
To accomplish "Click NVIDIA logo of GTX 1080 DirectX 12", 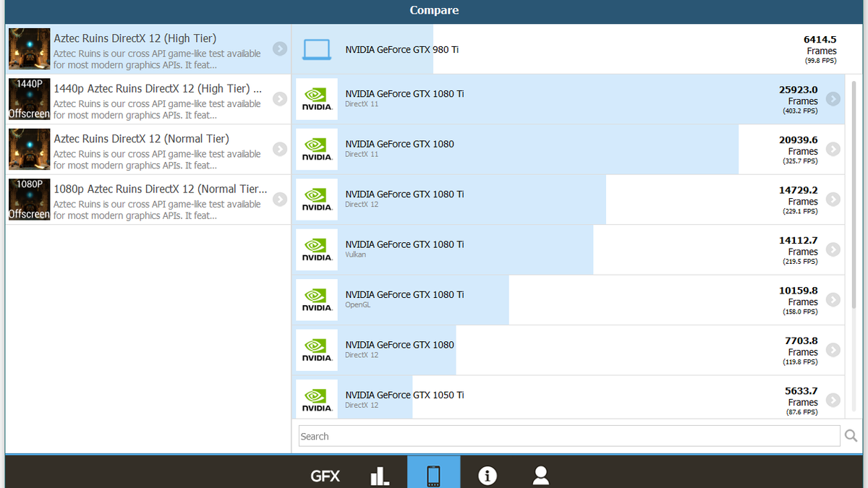I will click(317, 350).
